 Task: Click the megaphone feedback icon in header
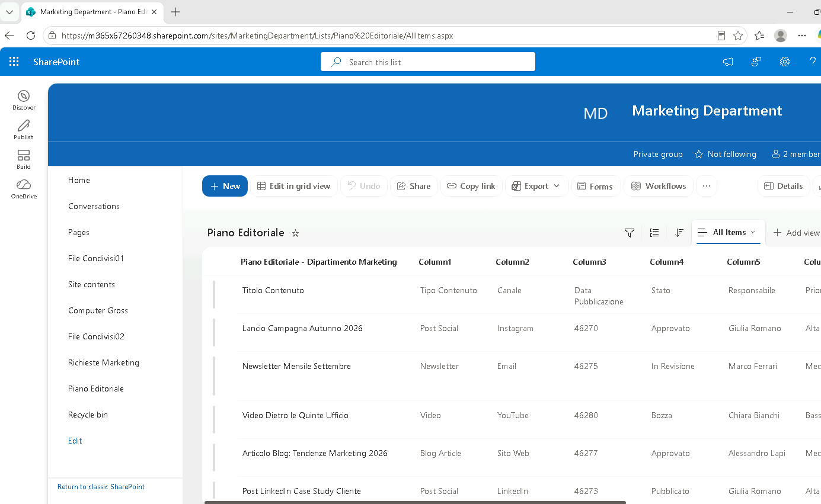point(728,62)
